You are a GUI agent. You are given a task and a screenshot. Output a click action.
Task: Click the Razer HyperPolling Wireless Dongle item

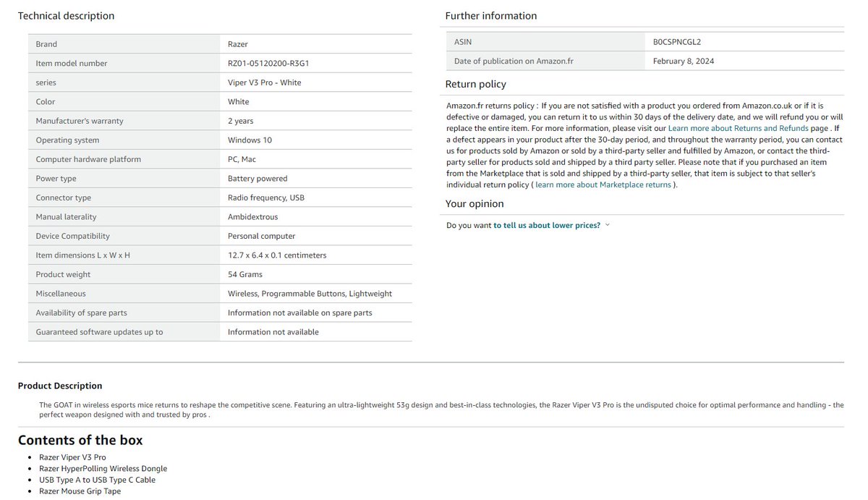(x=103, y=468)
